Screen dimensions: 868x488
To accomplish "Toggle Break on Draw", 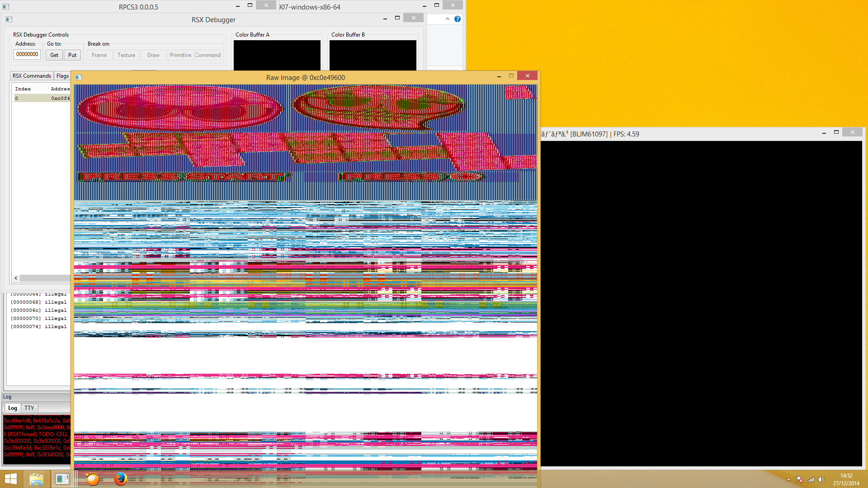I will click(153, 55).
